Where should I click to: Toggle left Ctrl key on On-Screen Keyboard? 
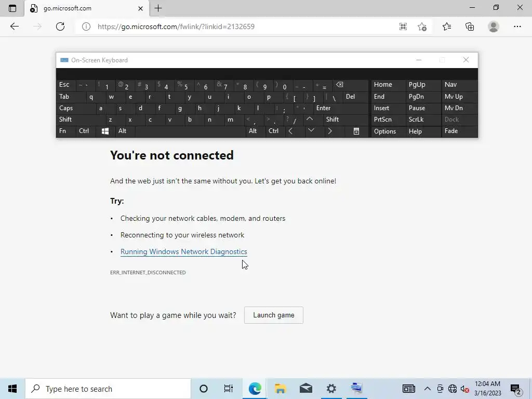pyautogui.click(x=86, y=131)
